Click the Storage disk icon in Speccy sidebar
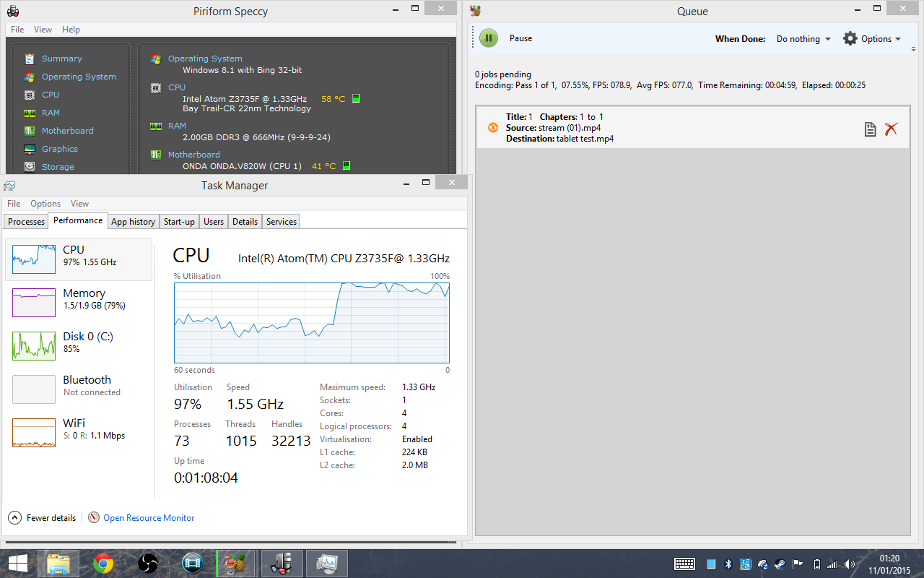924x578 pixels. [x=30, y=167]
